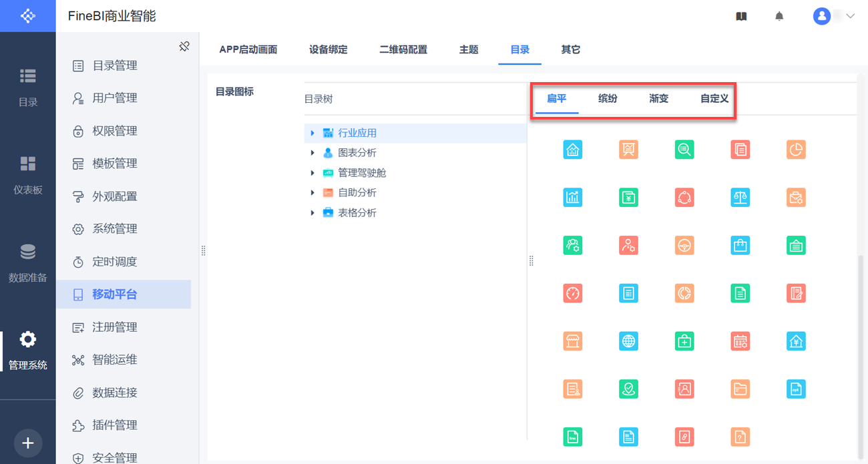This screenshot has width=868, height=464.
Task: Select the orange pie chart icon
Action: pyautogui.click(x=796, y=150)
